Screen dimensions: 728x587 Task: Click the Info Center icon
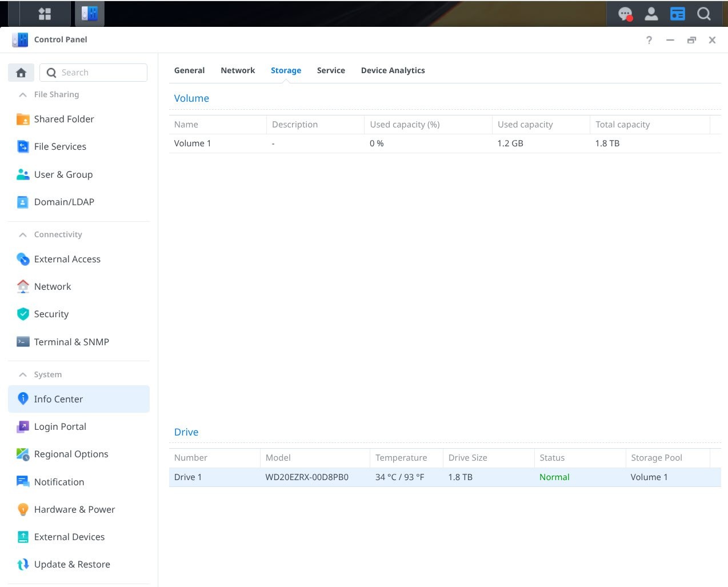(x=23, y=399)
